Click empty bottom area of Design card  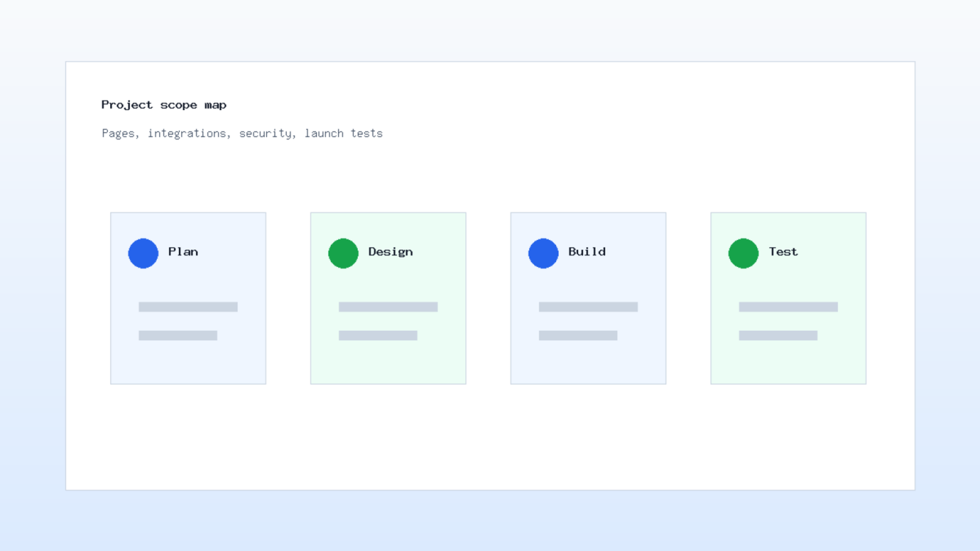(388, 362)
